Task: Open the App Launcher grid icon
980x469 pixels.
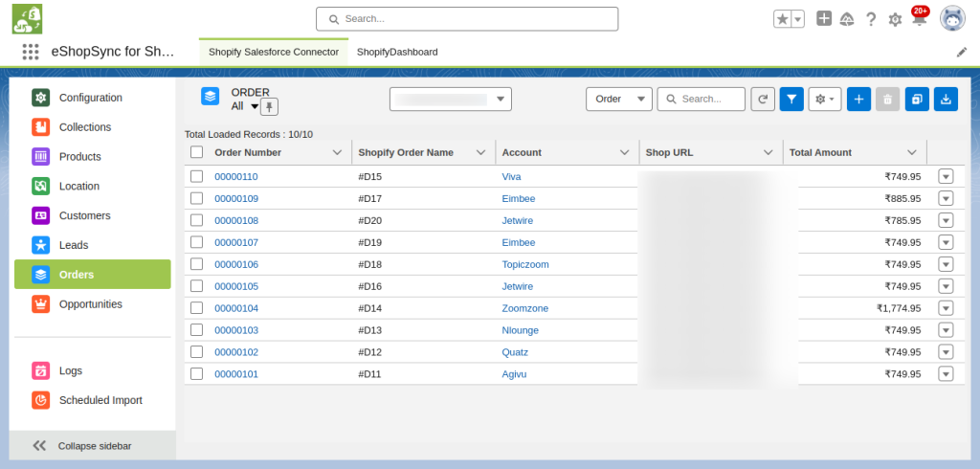Action: (30, 52)
